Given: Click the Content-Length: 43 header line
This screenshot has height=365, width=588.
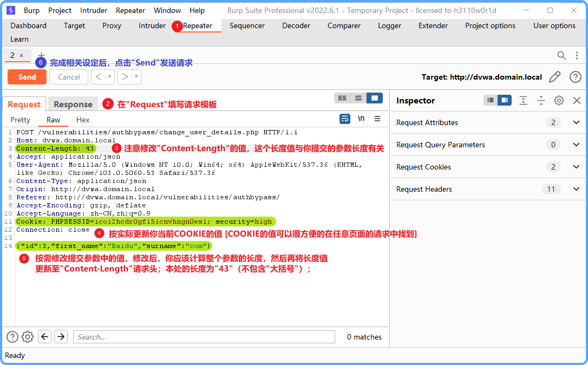Looking at the screenshot, I should pos(55,148).
